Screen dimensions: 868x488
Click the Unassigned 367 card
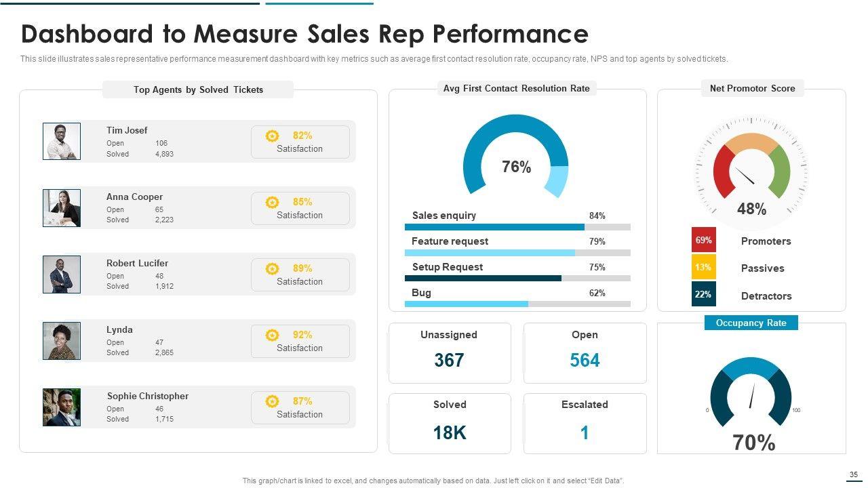click(449, 352)
